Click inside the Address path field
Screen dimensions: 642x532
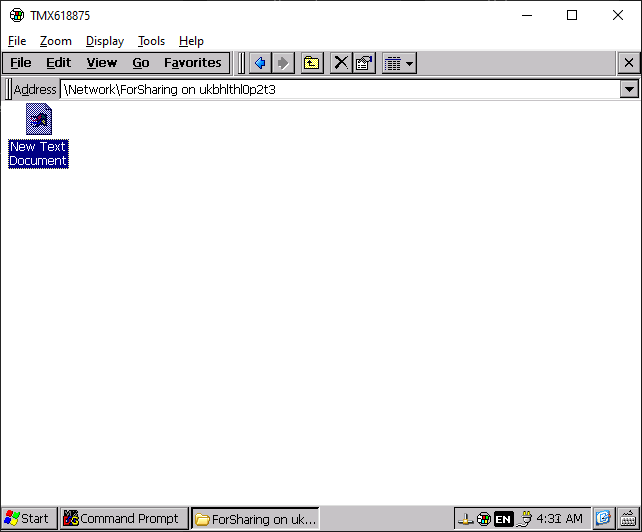(340, 89)
